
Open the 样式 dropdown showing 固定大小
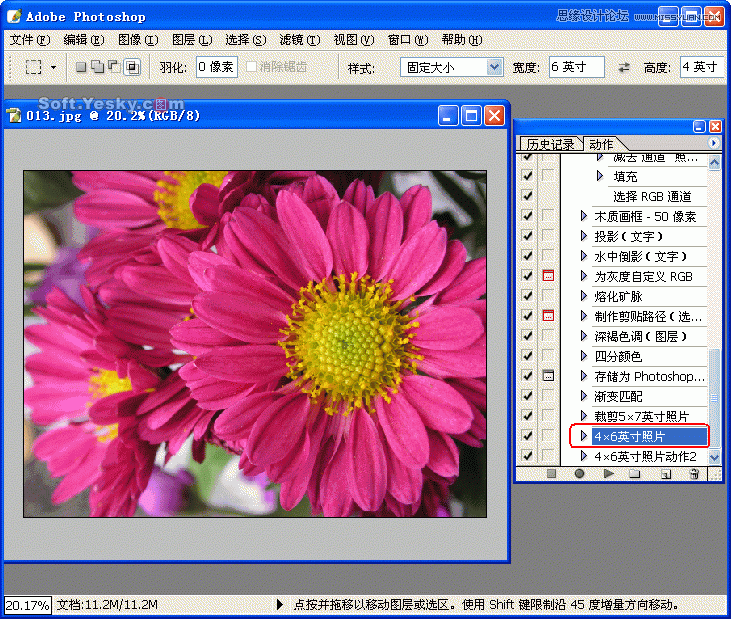(451, 68)
